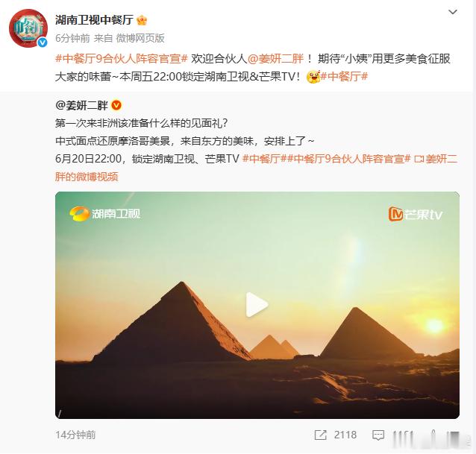This screenshot has width=476, height=454.
Task: Click the crown member badge icon
Action: coord(142,20)
